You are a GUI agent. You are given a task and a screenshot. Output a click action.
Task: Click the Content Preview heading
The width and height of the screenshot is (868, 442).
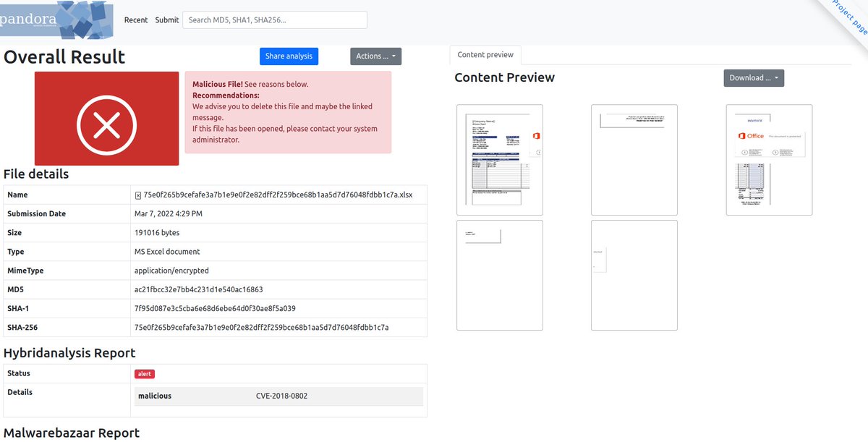click(x=505, y=77)
